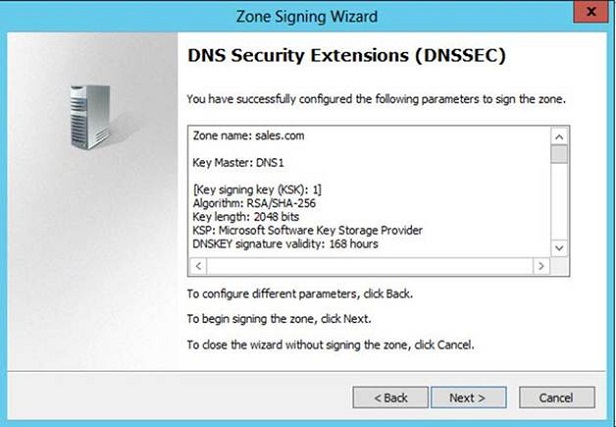
Task: Click the server tower icon
Action: pyautogui.click(x=90, y=117)
